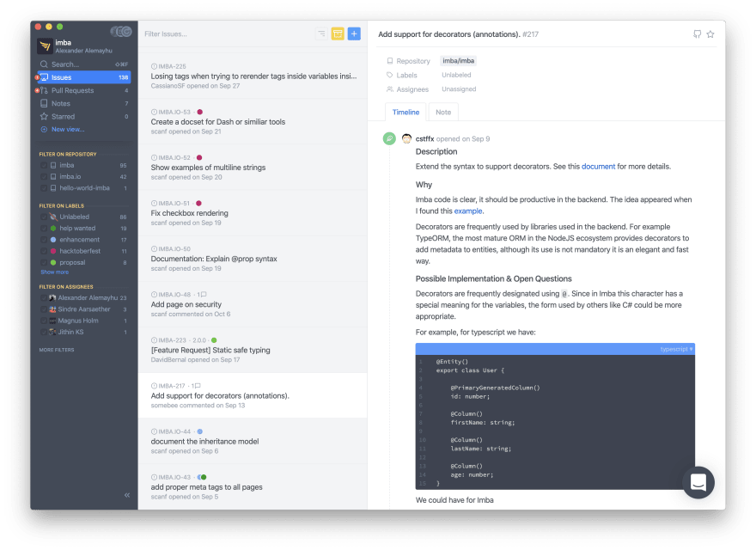Viewport: 756px width, 550px height.
Task: Open the chat support bubble
Action: click(x=698, y=482)
